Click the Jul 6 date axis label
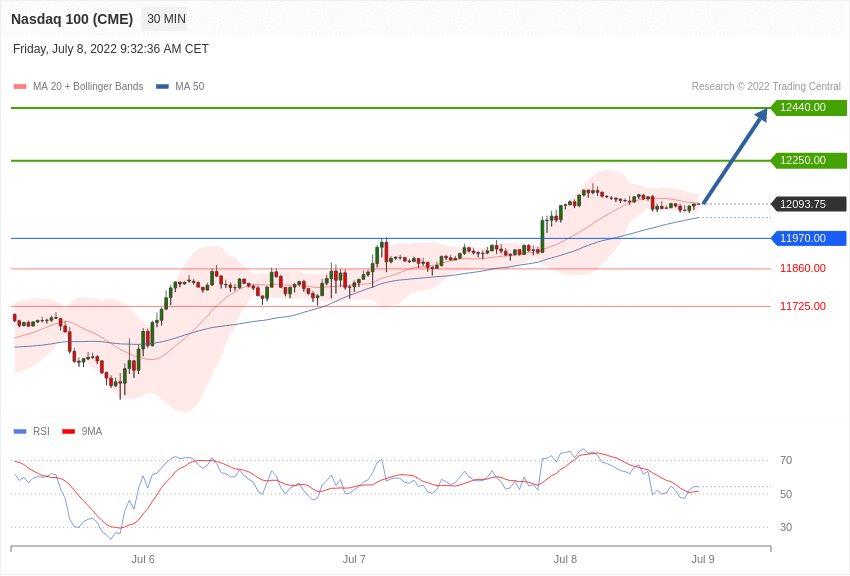The image size is (850, 576). [143, 559]
